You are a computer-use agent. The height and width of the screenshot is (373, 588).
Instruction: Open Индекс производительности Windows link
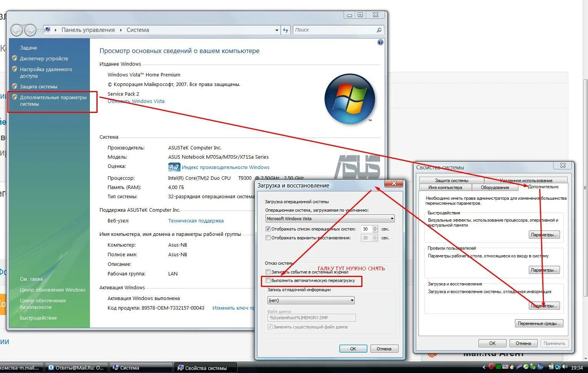225,167
